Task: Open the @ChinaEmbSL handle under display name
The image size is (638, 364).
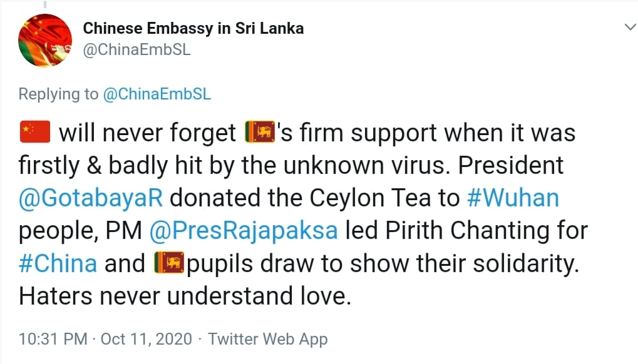Action: coord(136,49)
